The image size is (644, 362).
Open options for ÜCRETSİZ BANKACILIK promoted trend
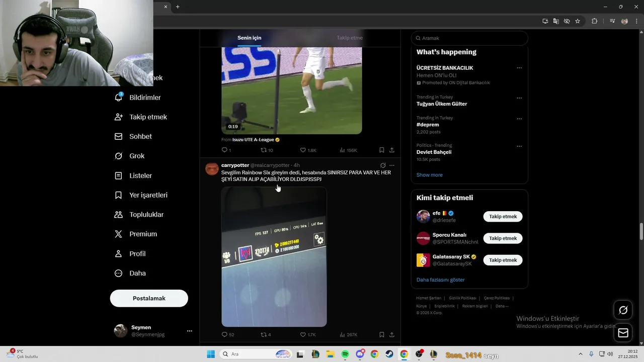519,68
